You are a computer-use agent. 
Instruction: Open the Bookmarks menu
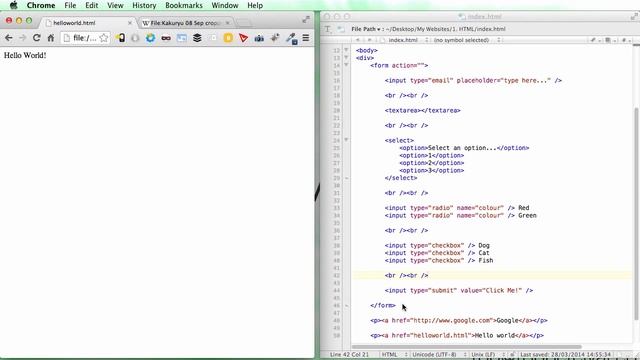tap(184, 5)
